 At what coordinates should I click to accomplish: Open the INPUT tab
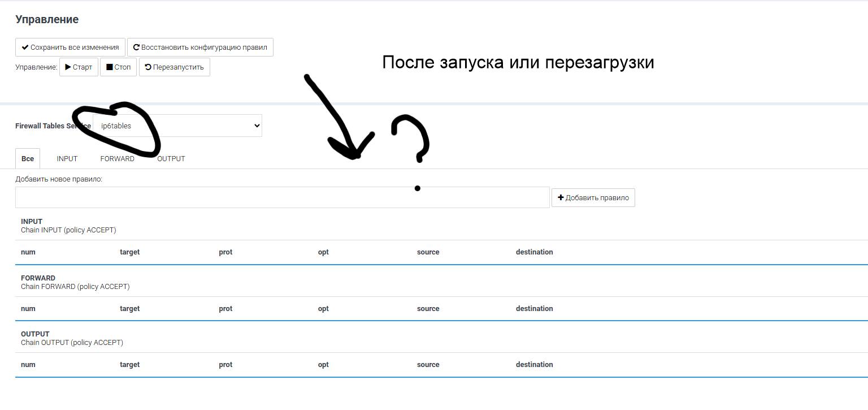(67, 159)
